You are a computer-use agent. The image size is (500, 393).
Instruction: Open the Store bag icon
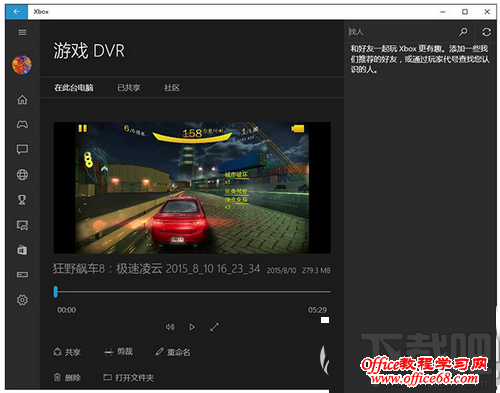(22, 250)
